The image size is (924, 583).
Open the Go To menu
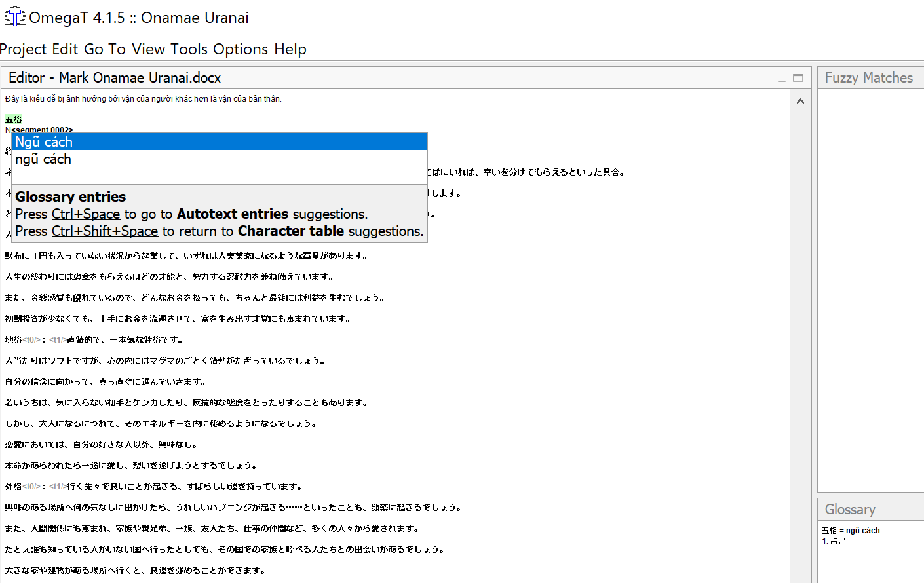[105, 49]
